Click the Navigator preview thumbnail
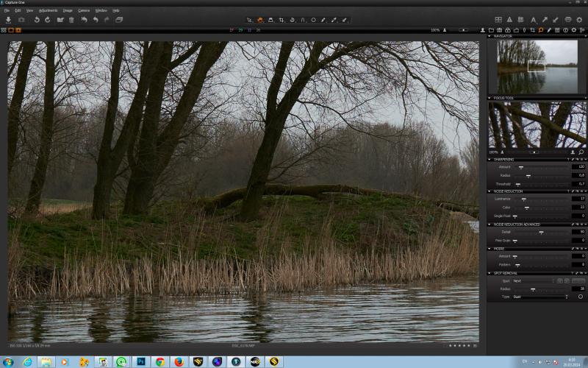Viewport: 588px width, 368px height. 537,66
